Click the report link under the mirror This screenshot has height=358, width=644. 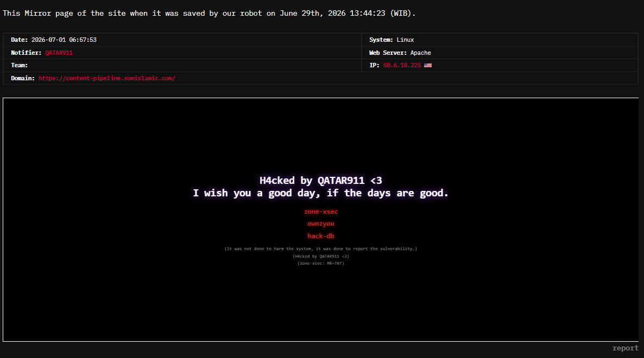[x=625, y=348]
